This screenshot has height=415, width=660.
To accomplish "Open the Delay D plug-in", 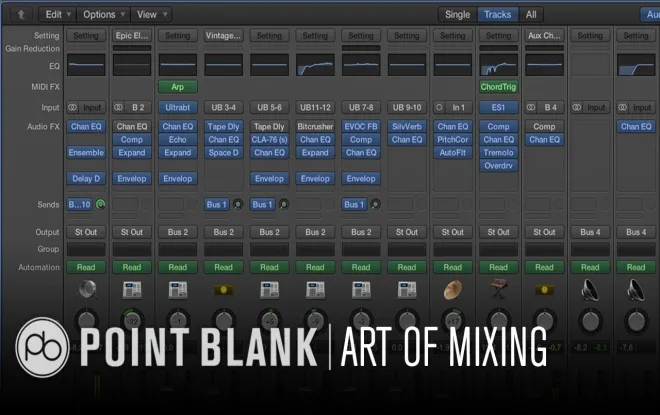I will 86,179.
